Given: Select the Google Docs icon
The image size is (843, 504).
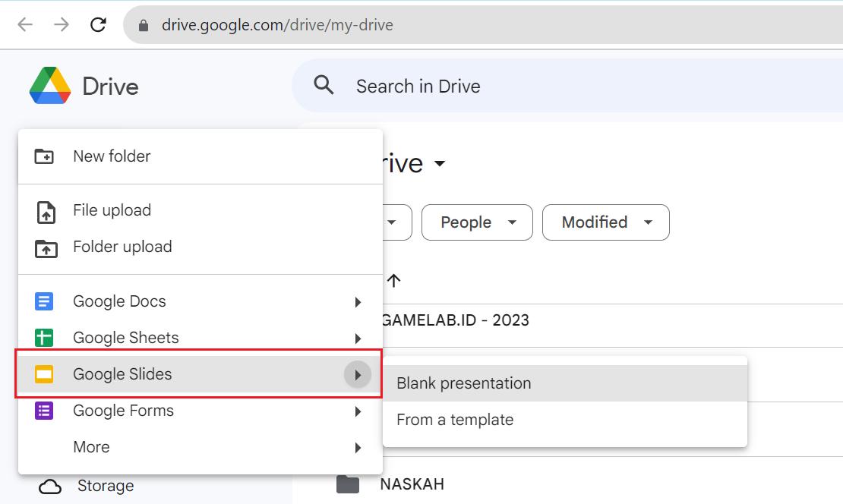Looking at the screenshot, I should (x=44, y=301).
